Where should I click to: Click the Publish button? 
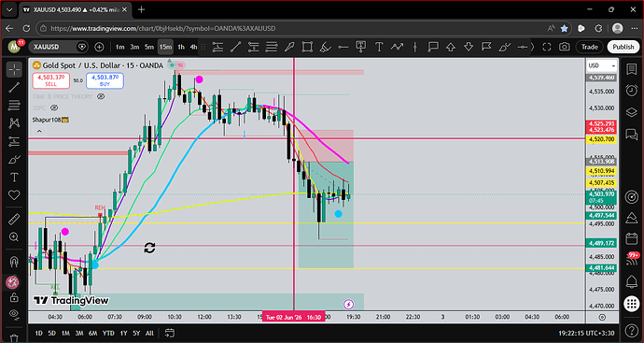point(623,47)
